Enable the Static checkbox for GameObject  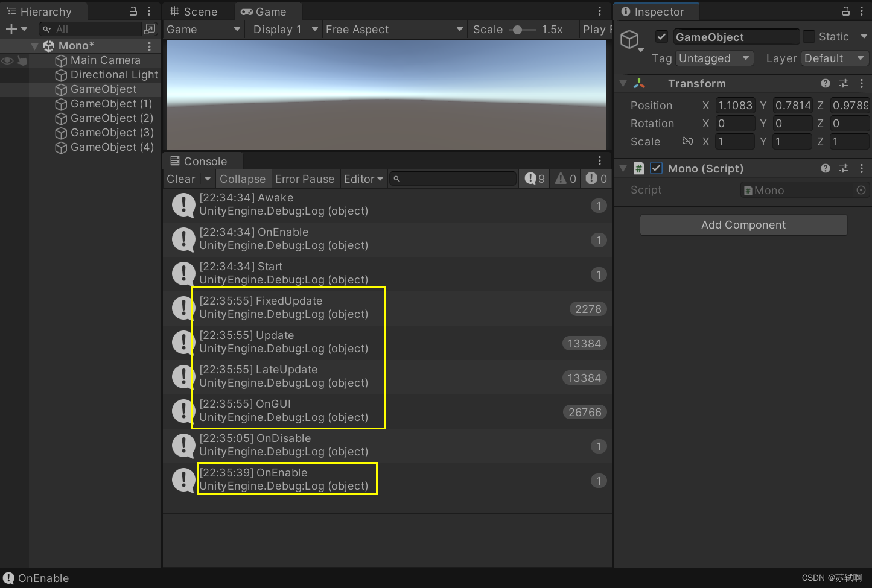pos(808,36)
